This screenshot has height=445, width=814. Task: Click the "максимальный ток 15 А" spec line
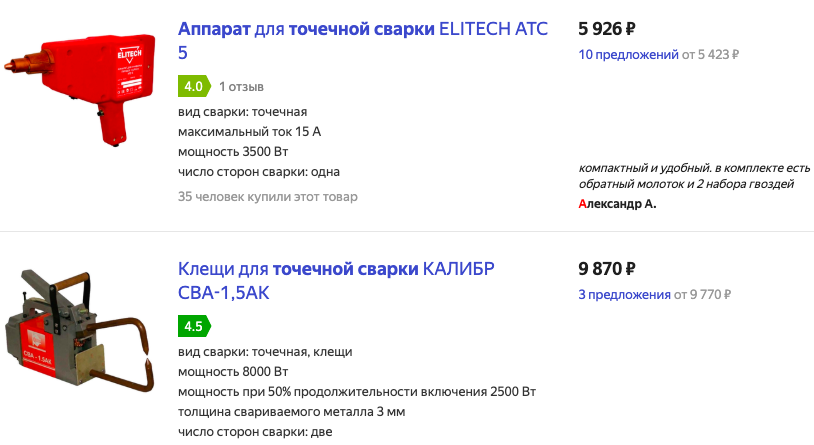tap(249, 131)
